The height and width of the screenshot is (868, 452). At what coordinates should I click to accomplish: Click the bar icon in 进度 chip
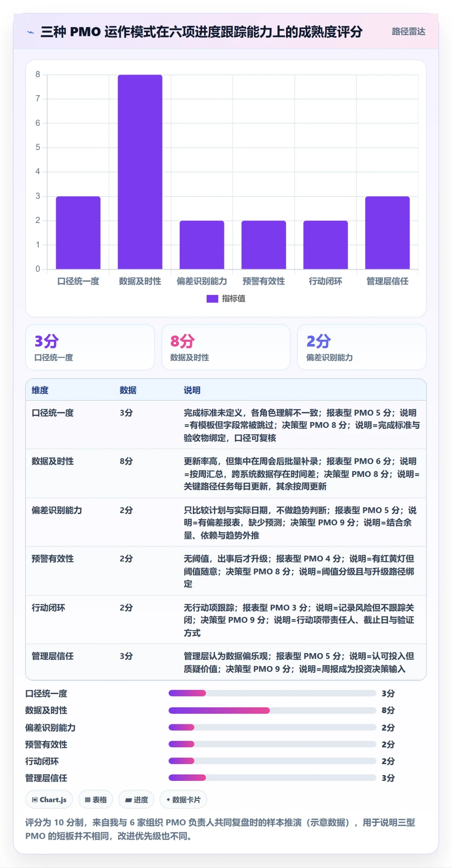128,800
